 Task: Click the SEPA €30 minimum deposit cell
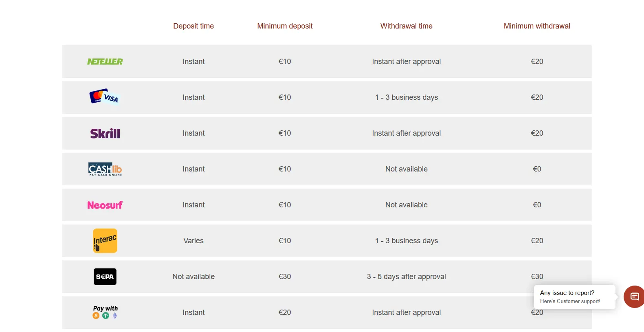click(285, 277)
